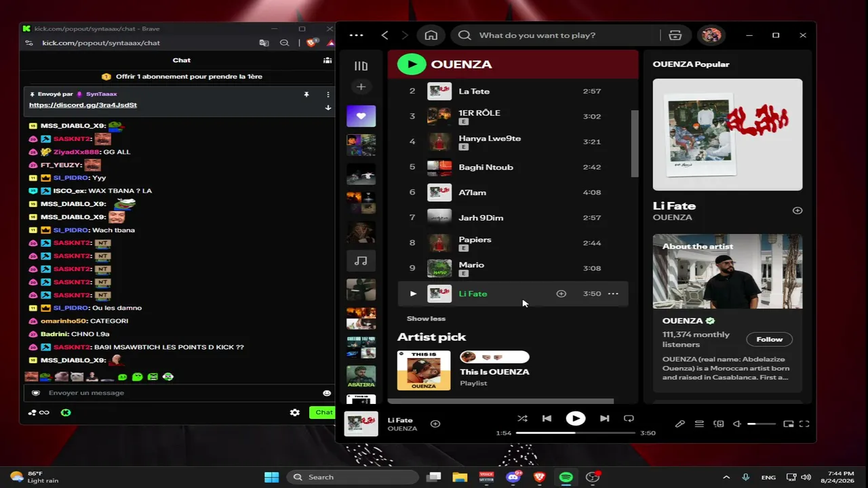Open This Is OUENZA playlist
The image size is (868, 488).
pyautogui.click(x=494, y=371)
